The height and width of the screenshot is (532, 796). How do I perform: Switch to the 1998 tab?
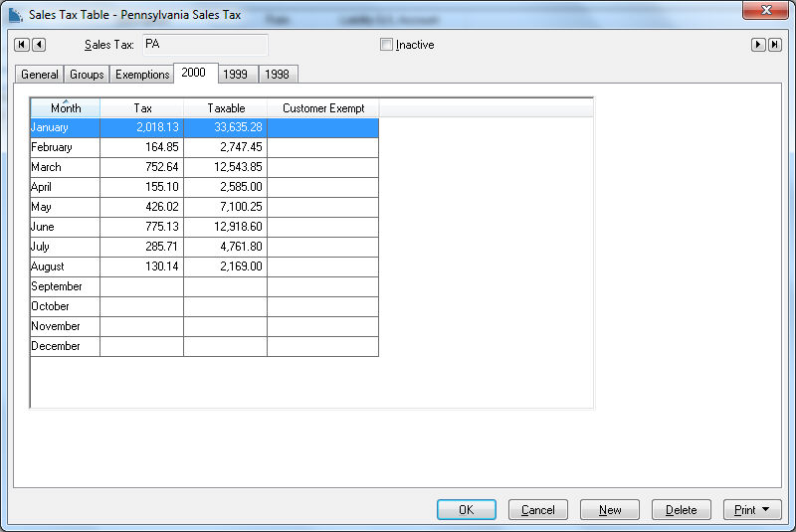click(278, 75)
